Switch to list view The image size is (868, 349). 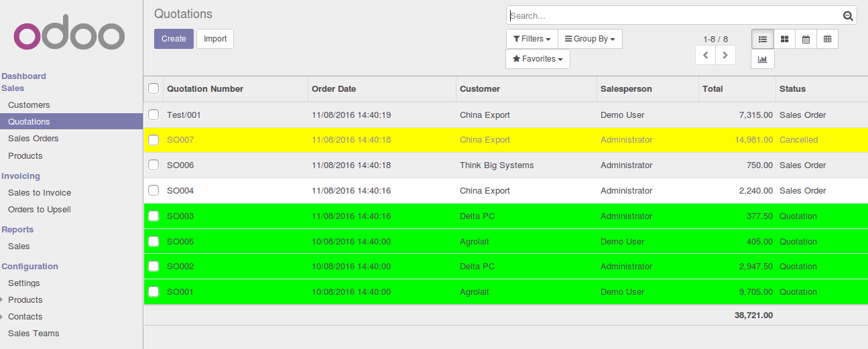(763, 39)
